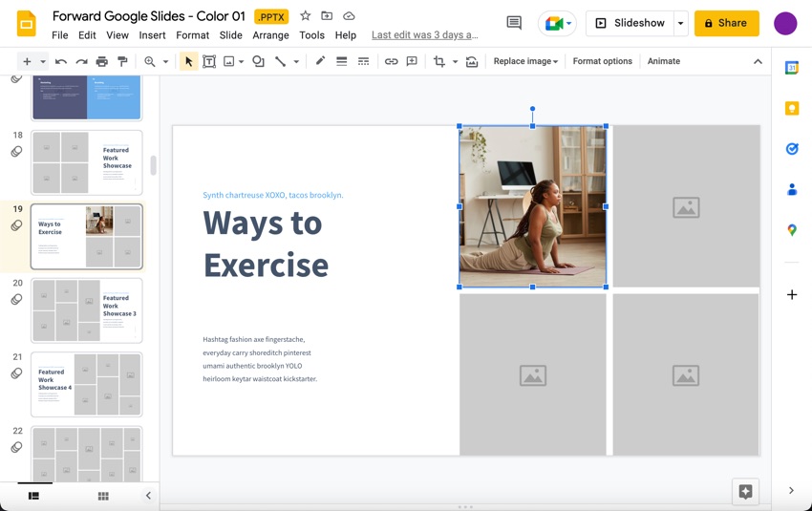Open the Insert menu
This screenshot has height=511, width=812.
pos(152,35)
